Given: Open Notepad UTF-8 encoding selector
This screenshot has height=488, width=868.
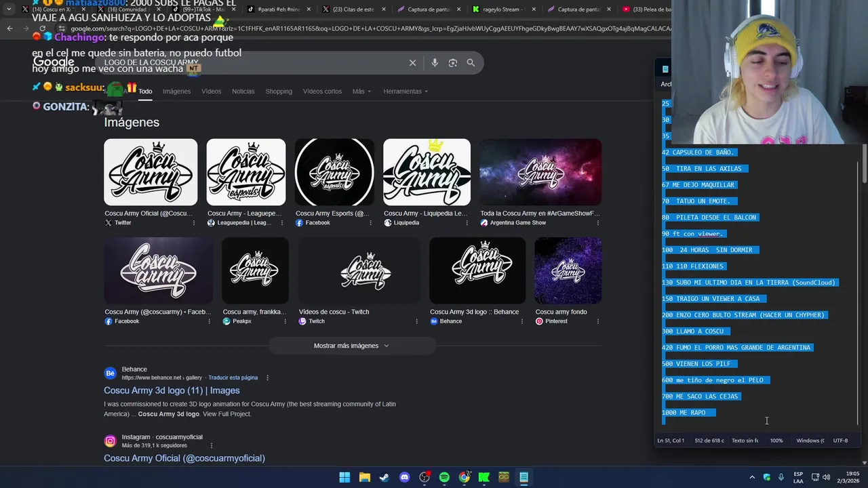Looking at the screenshot, I should click(840, 441).
